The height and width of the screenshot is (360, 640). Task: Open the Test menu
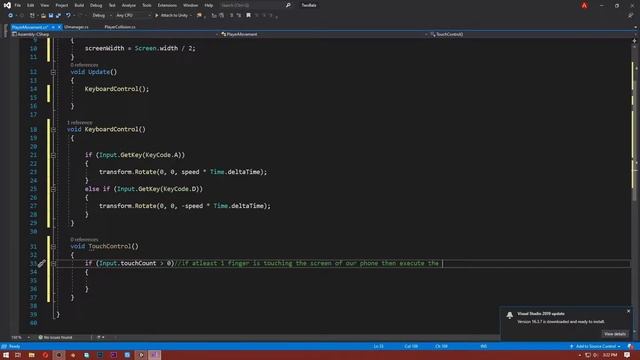[112, 5]
